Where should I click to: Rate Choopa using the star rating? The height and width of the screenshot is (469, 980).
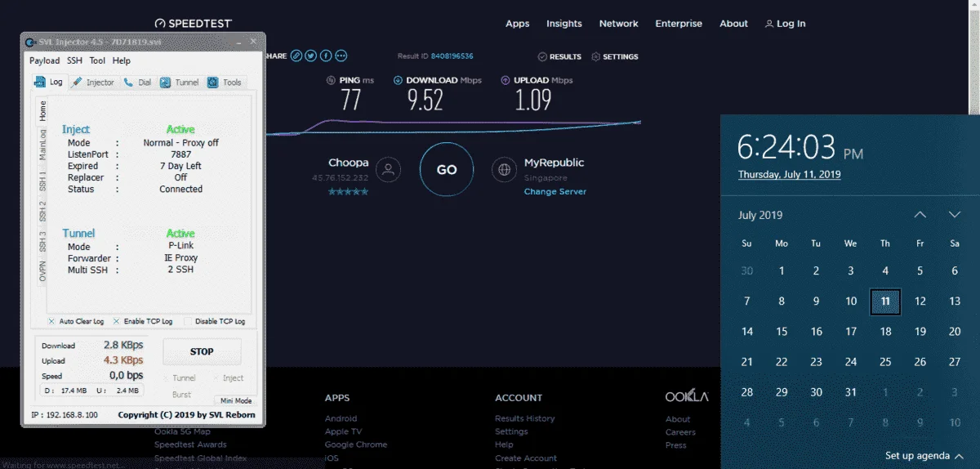coord(349,191)
